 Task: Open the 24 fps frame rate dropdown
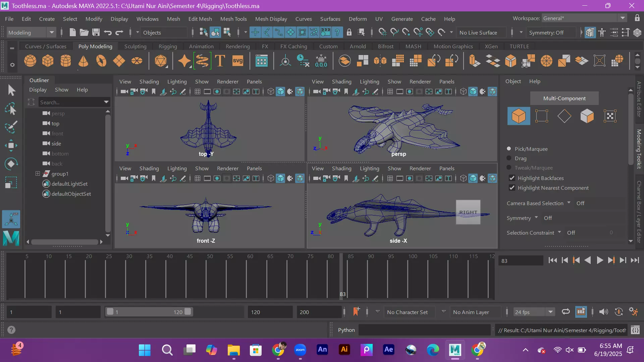coord(534,312)
